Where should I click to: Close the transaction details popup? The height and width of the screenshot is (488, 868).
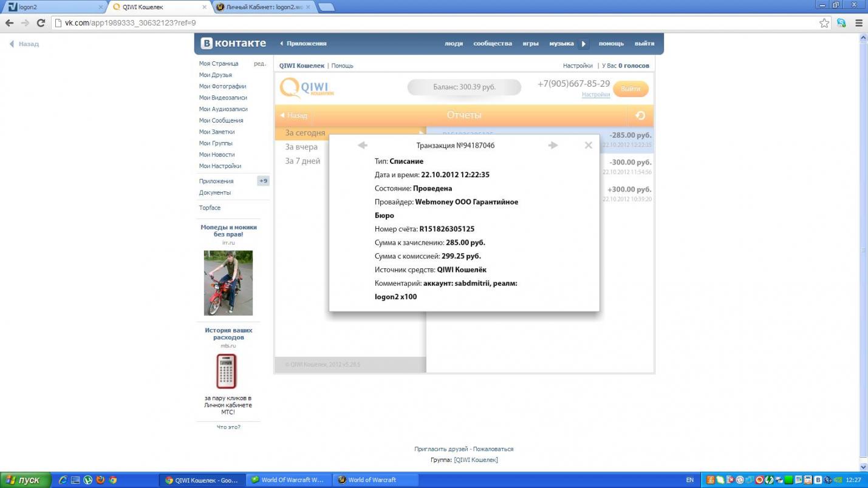(588, 145)
